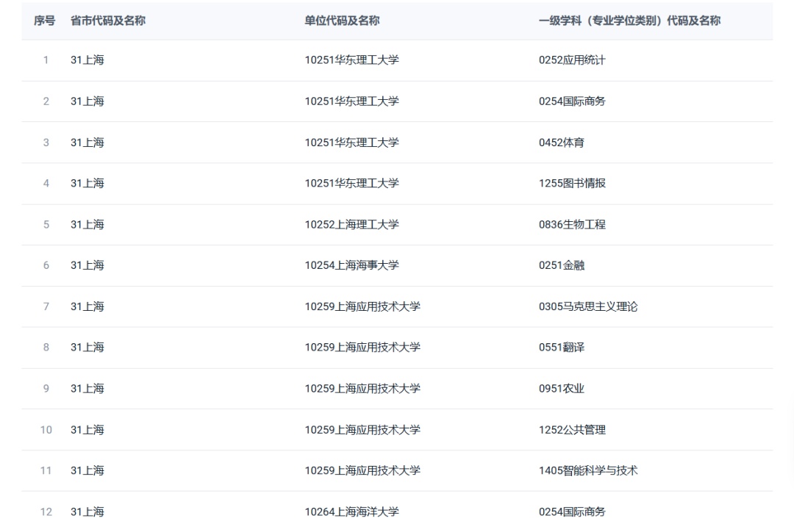Click 10254上海海事大学 cell

pyautogui.click(x=352, y=265)
